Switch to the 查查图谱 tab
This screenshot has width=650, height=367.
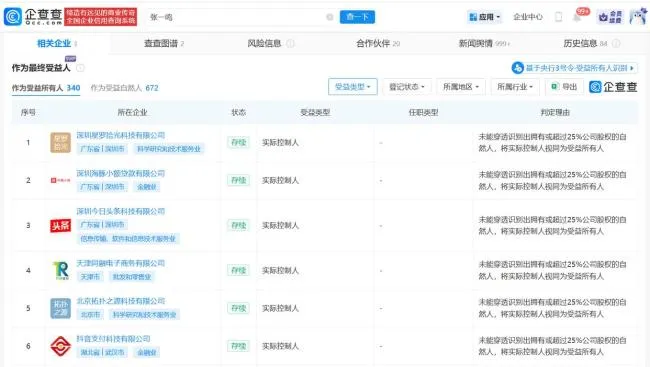(x=164, y=43)
